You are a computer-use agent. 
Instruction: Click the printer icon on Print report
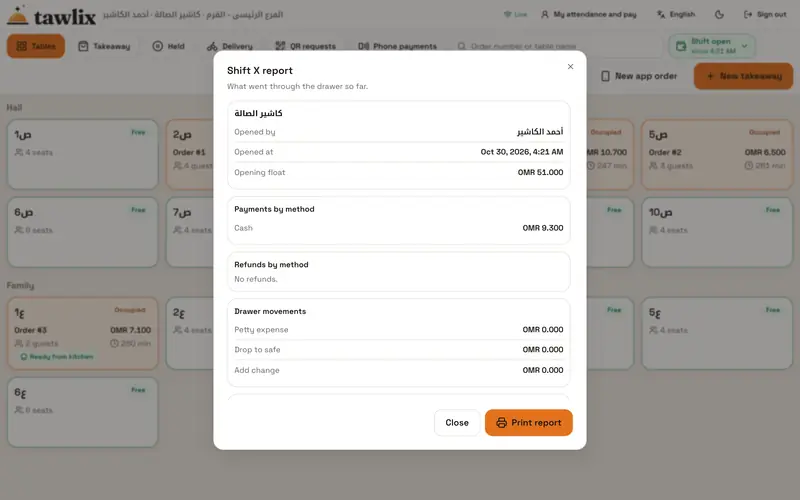coord(502,422)
